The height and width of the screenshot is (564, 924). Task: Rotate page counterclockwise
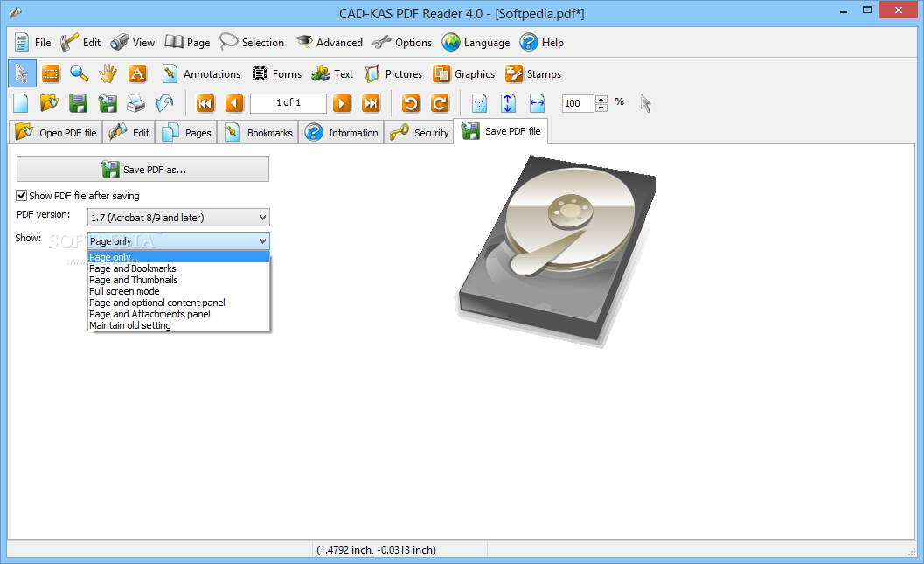click(411, 104)
